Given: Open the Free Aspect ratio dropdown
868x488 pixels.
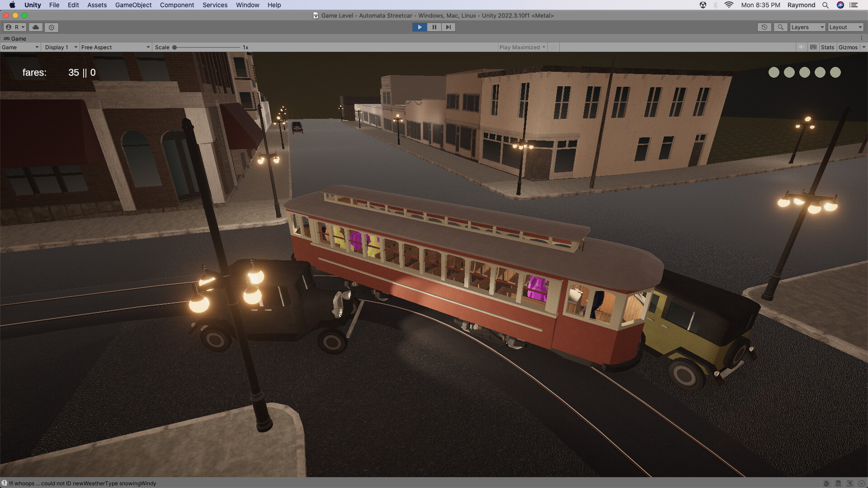Looking at the screenshot, I should 115,47.
